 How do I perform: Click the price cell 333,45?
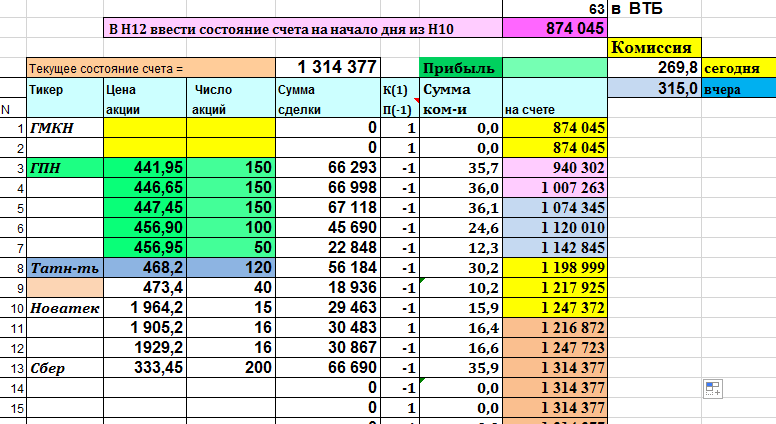point(145,368)
